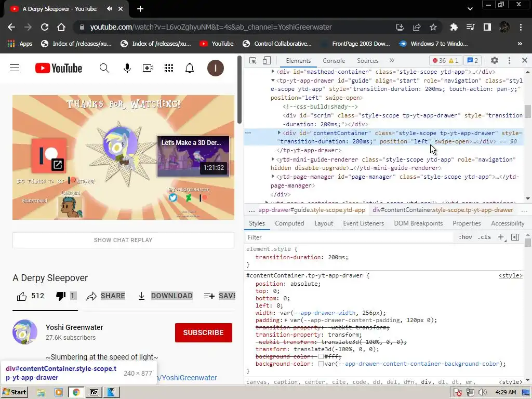Open the Properties tab

pyautogui.click(x=467, y=223)
